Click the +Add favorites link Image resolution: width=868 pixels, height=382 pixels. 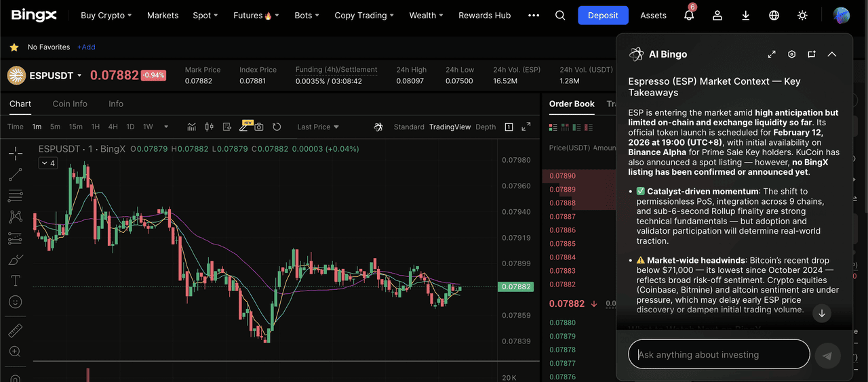tap(86, 47)
